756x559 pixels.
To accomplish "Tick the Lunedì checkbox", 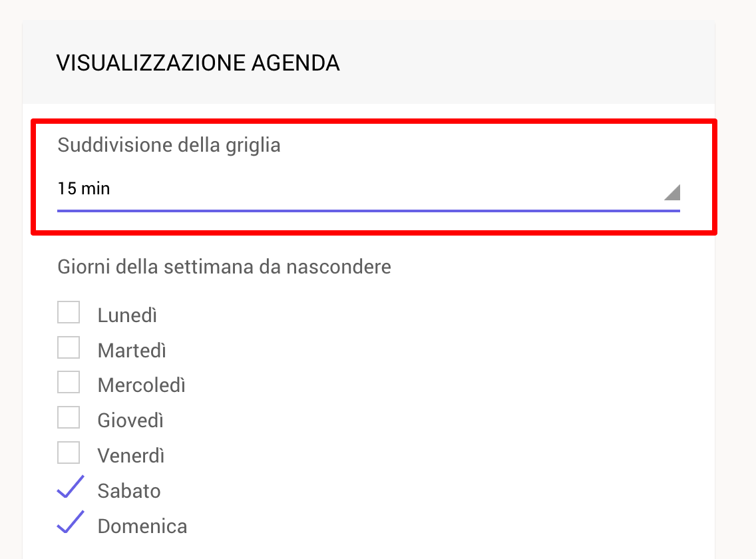I will pos(69,313).
